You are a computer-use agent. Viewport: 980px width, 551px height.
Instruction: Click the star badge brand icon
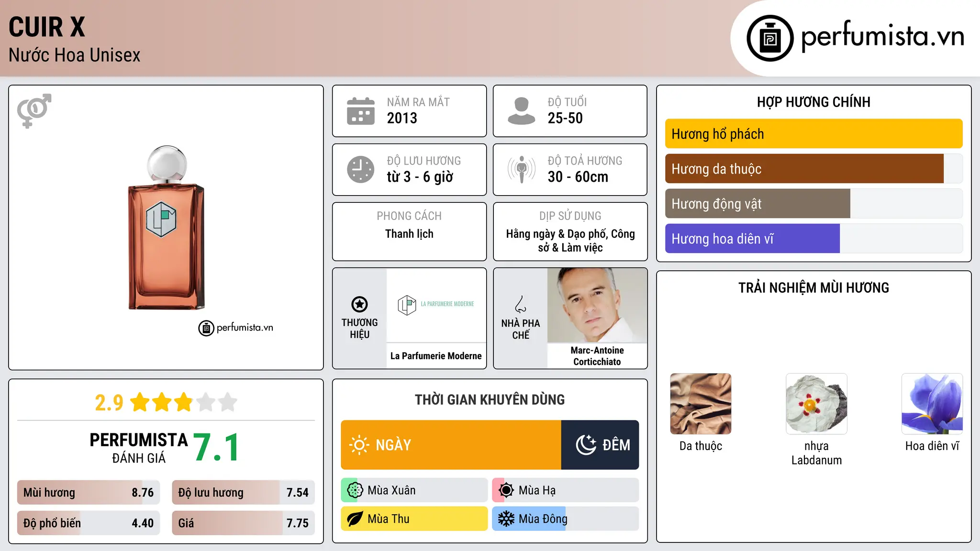pos(359,304)
